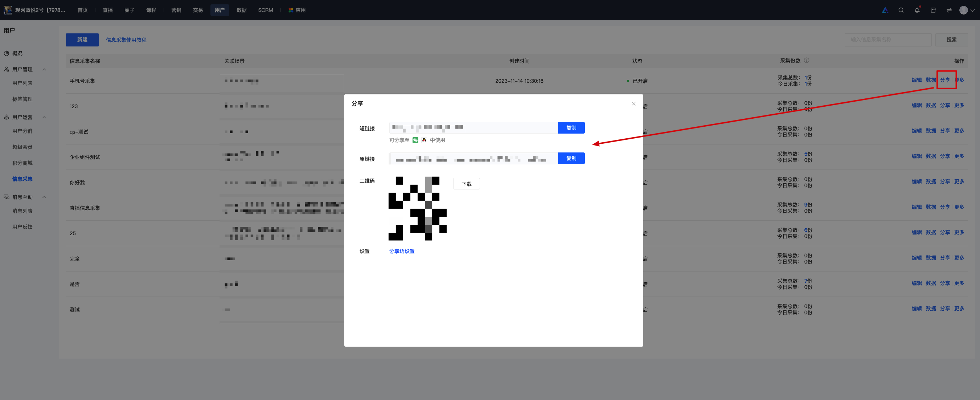This screenshot has width=980, height=400.
Task: Click the 用户管理 sidebar icon
Action: tap(7, 69)
